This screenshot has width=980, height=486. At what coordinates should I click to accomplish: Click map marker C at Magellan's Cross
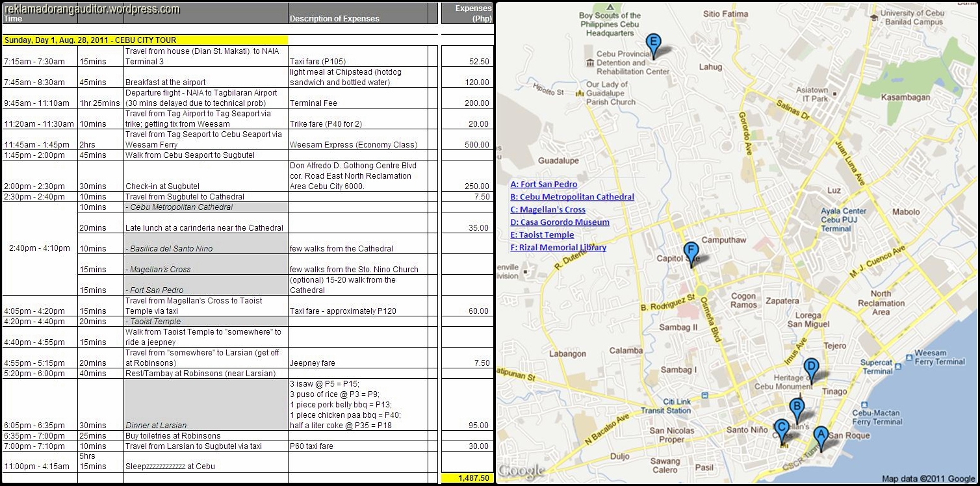(x=782, y=429)
